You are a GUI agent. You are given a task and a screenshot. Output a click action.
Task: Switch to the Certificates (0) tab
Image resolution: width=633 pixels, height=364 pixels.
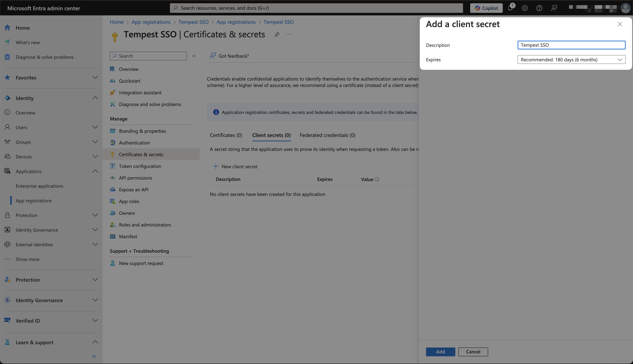pos(226,135)
